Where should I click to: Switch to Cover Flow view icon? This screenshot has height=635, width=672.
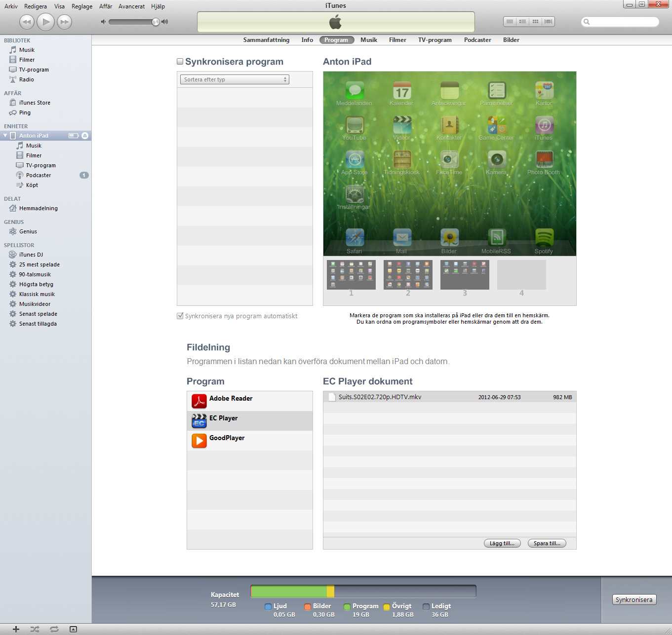[548, 22]
